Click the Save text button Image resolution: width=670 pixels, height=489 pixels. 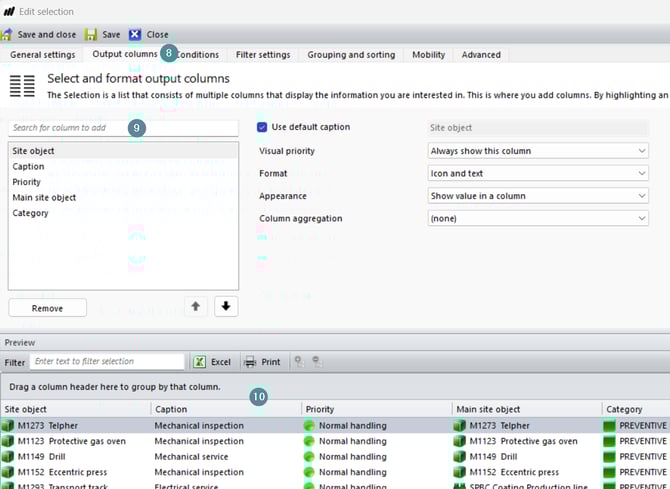pos(111,35)
